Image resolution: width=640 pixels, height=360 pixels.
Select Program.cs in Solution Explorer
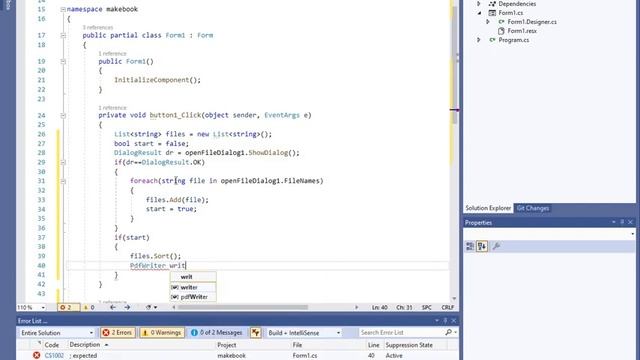(x=513, y=40)
